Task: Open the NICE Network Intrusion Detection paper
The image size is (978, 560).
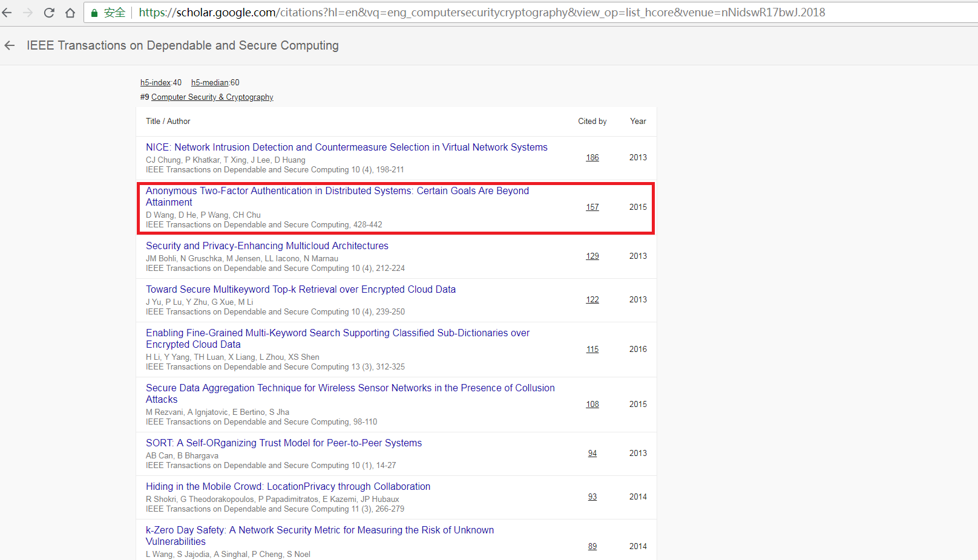Action: [x=347, y=148]
